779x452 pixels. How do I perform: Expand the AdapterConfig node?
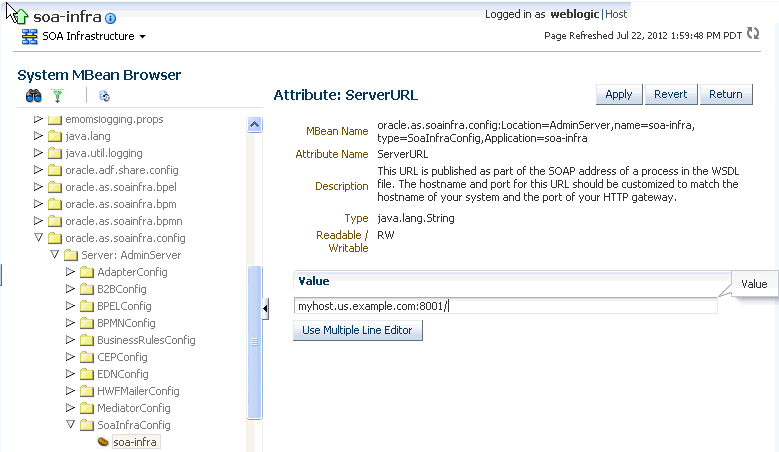[71, 271]
